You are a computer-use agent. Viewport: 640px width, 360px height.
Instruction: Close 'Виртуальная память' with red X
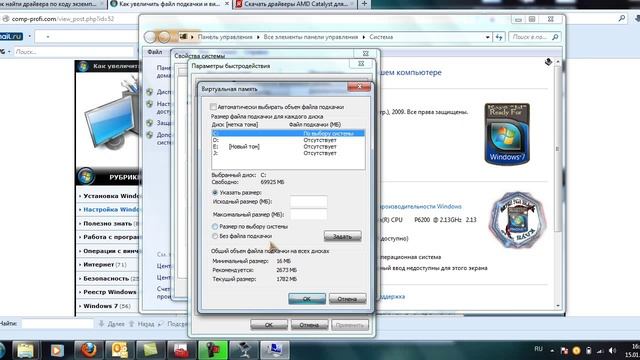(x=359, y=87)
